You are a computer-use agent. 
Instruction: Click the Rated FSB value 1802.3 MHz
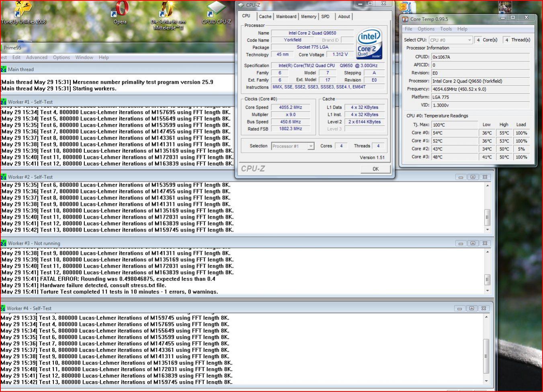click(290, 129)
